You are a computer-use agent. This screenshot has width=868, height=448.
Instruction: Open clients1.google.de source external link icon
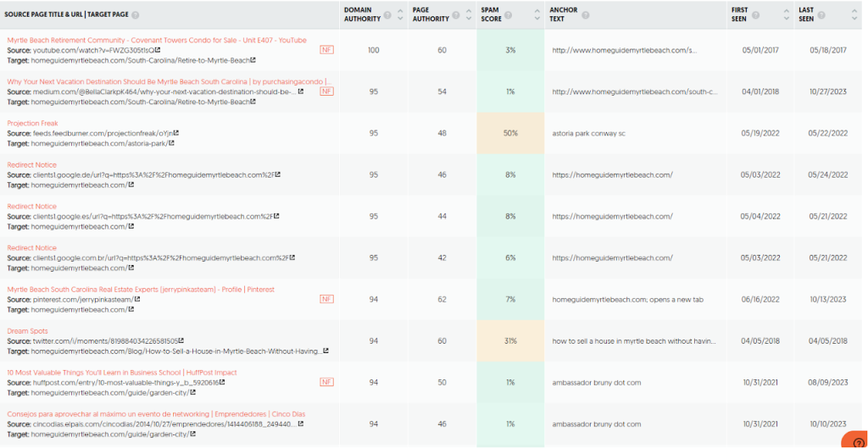[x=278, y=174]
